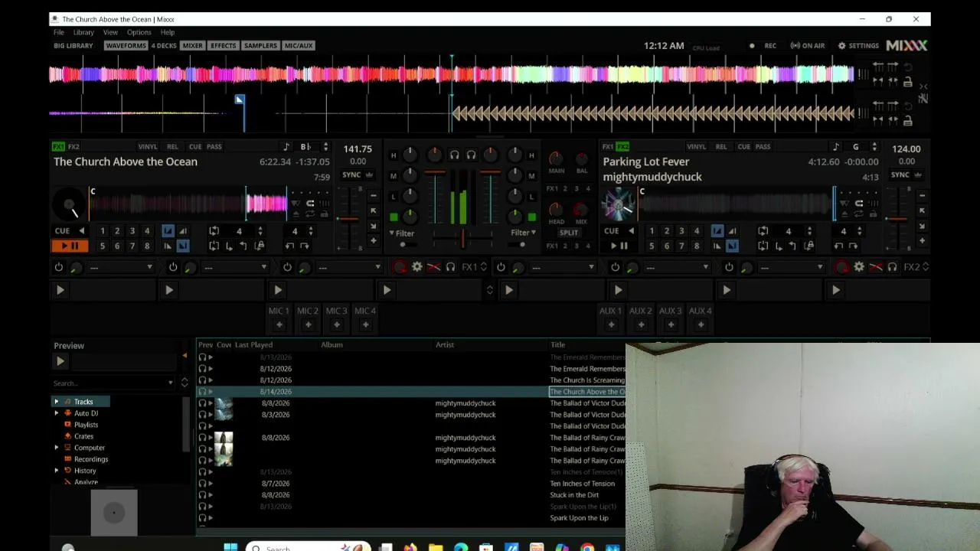The height and width of the screenshot is (551, 980).
Task: Expand the right channel Filter effect selector
Action: (523, 233)
